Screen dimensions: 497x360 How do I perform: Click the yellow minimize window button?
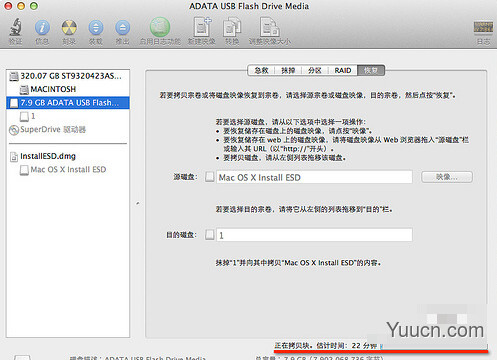(x=21, y=6)
